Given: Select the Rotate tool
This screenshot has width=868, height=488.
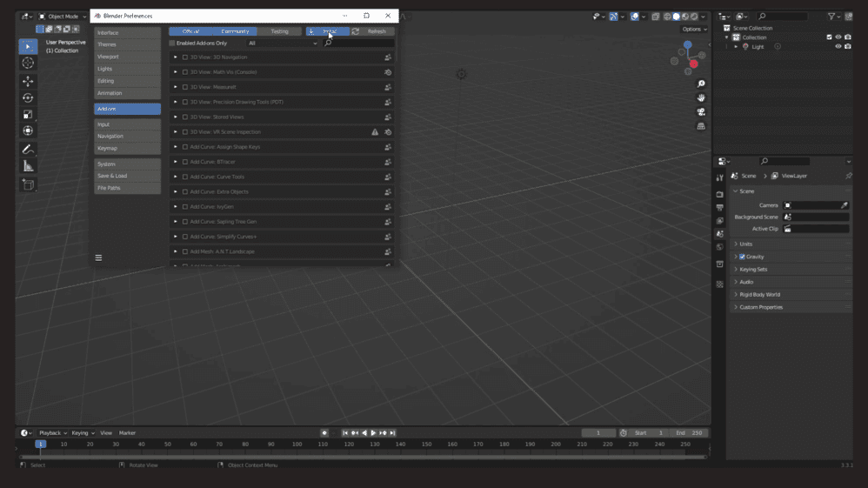Looking at the screenshot, I should (28, 98).
